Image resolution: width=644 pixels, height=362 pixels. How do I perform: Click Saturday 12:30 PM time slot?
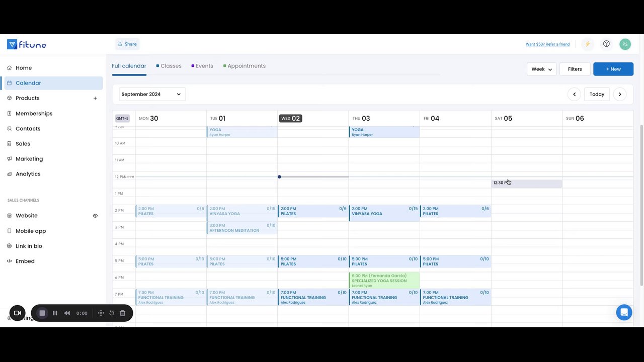click(x=527, y=184)
